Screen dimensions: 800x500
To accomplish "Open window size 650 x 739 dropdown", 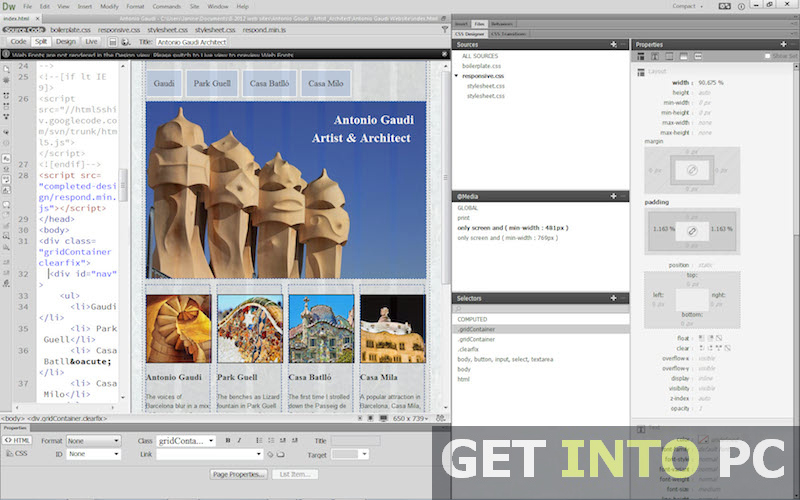I will coord(410,418).
